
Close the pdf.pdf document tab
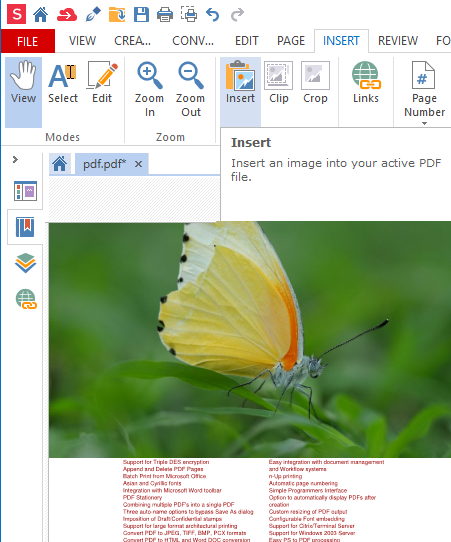[138, 164]
